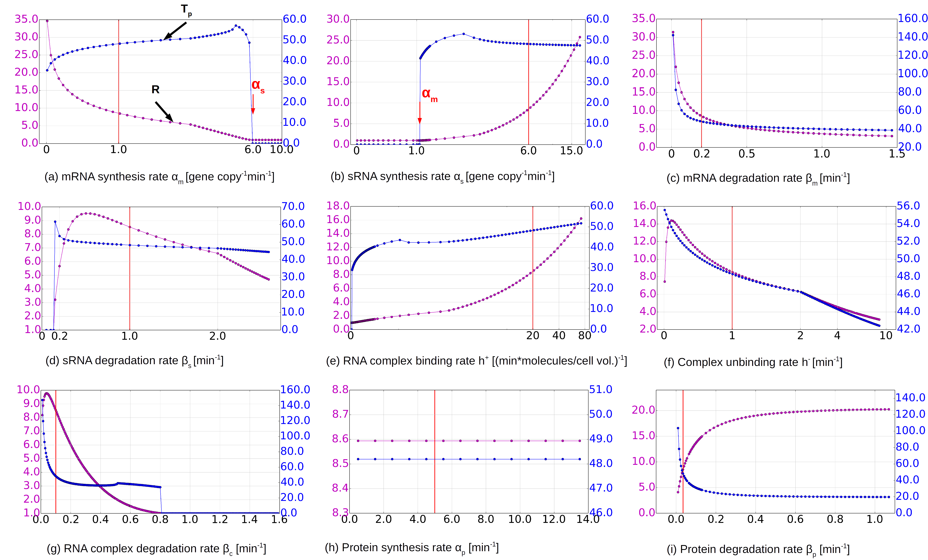
Task: Click the magenta "15.0" tick in plot (i)
Action: pyautogui.click(x=644, y=436)
